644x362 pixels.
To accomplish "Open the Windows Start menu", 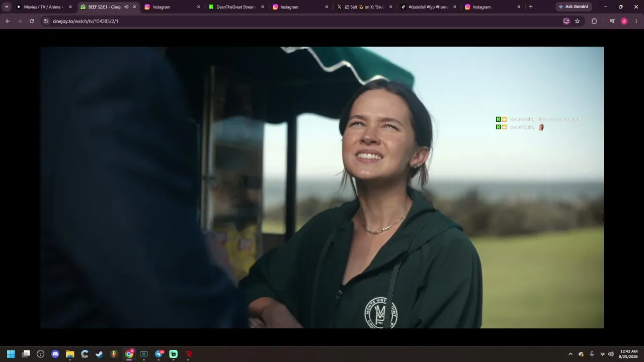I will [x=11, y=354].
